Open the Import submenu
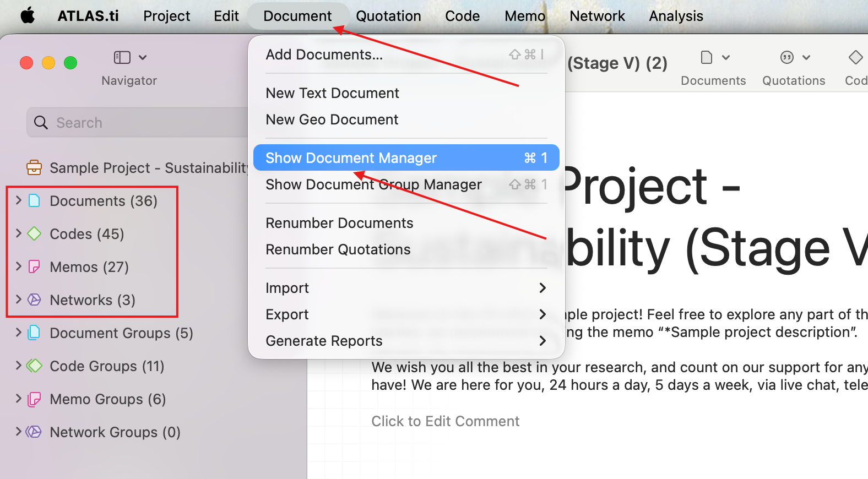 tap(406, 288)
